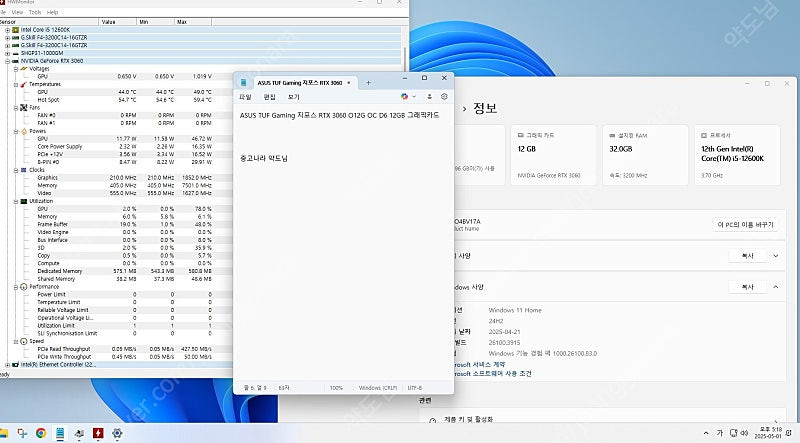Open the Copilot dropdown arrow in Notepad
This screenshot has width=800, height=443.
pyautogui.click(x=414, y=96)
